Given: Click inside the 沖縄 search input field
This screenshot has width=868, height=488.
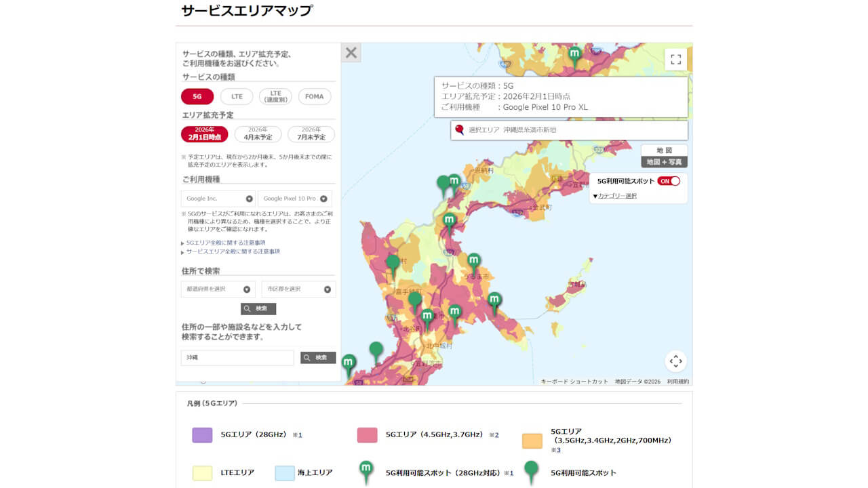Looking at the screenshot, I should 237,358.
